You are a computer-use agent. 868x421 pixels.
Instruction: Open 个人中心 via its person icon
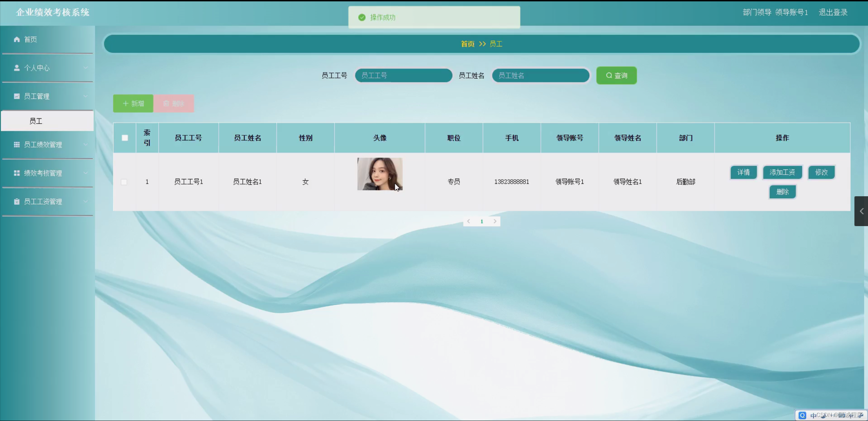point(16,68)
